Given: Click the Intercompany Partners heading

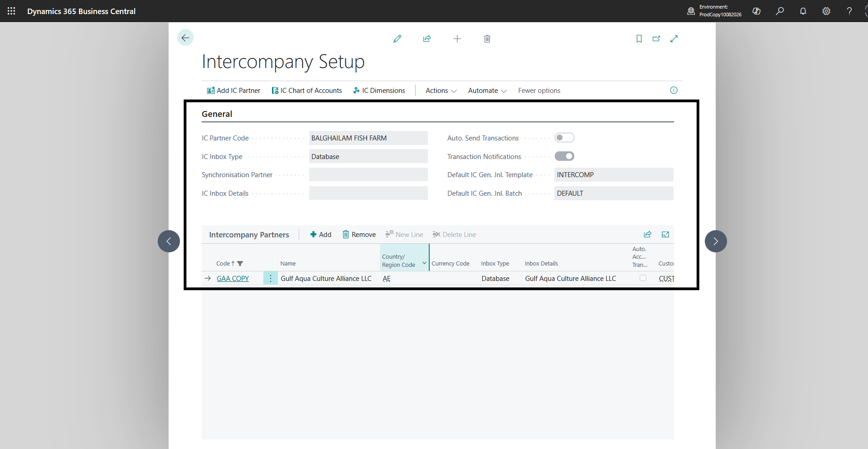Looking at the screenshot, I should 249,235.
